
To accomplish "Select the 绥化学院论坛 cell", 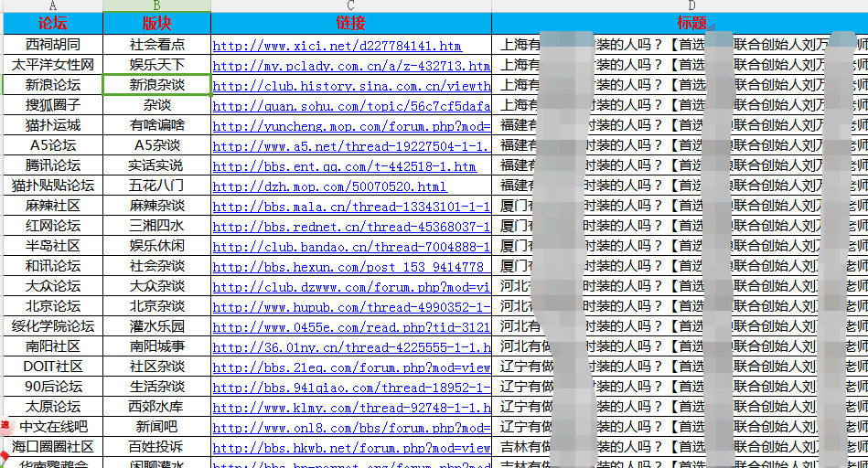I will point(52,325).
